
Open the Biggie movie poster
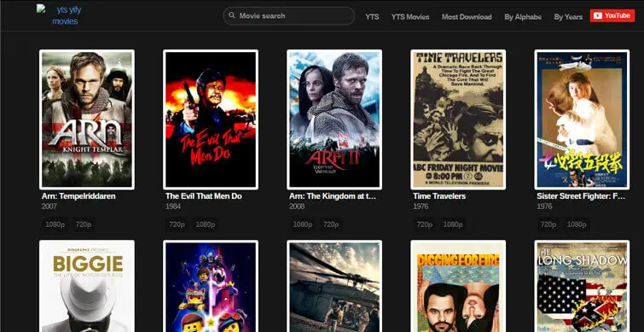pos(87,286)
